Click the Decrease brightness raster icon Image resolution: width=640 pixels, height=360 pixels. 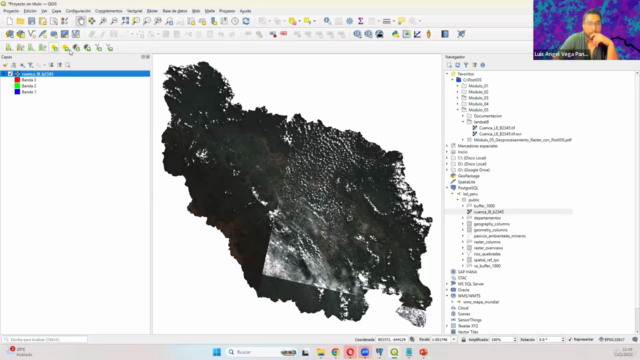click(x=65, y=48)
